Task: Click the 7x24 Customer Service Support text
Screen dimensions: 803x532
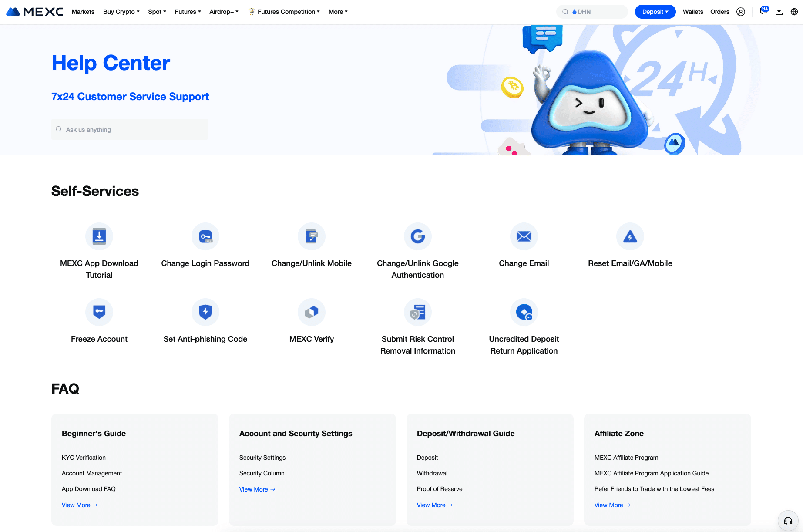Action: click(130, 97)
